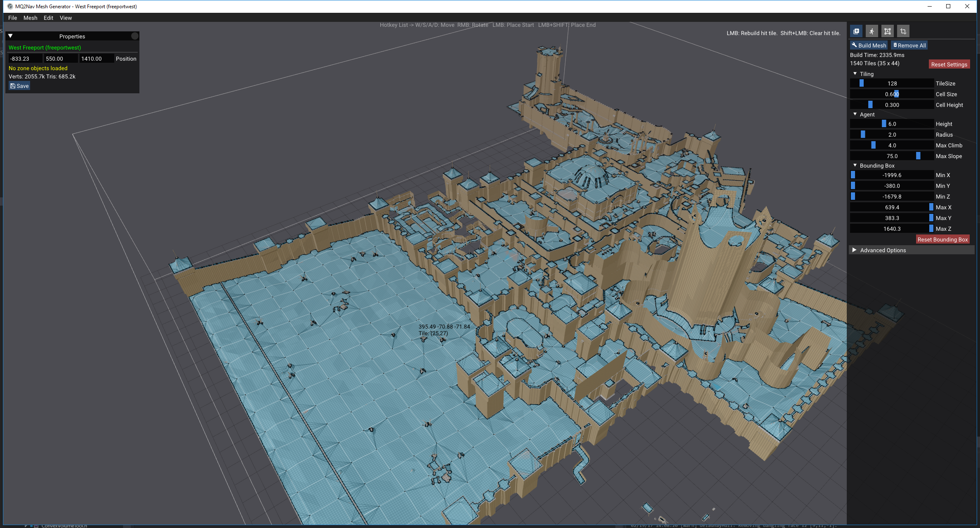Screen dimensions: 980x528
Task: Click the Min X bounding box slider
Action: pos(892,175)
